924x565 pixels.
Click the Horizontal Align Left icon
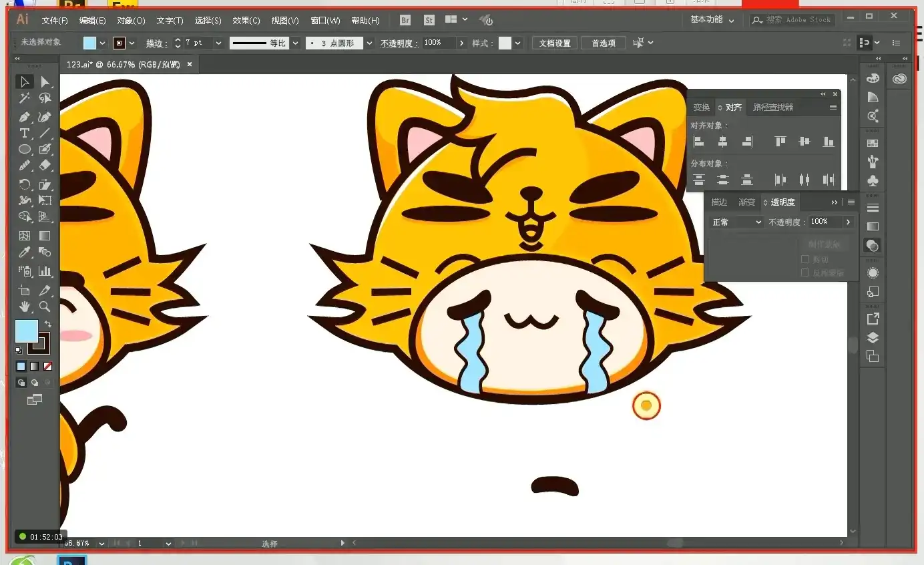[699, 142]
